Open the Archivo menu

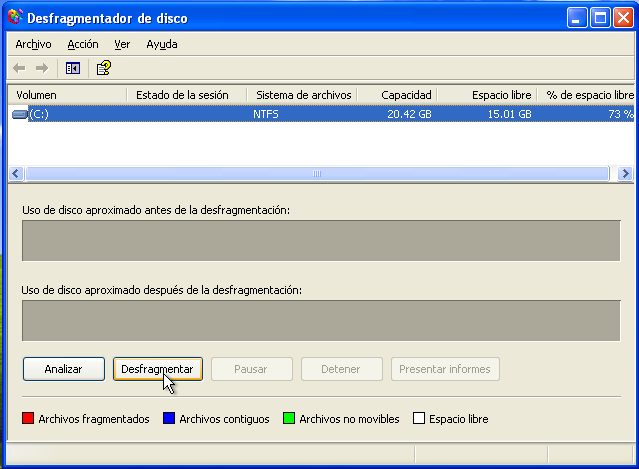tap(33, 44)
